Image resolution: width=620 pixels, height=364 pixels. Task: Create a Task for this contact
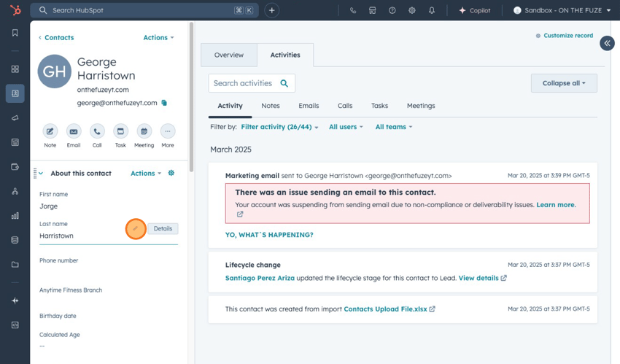(x=120, y=131)
